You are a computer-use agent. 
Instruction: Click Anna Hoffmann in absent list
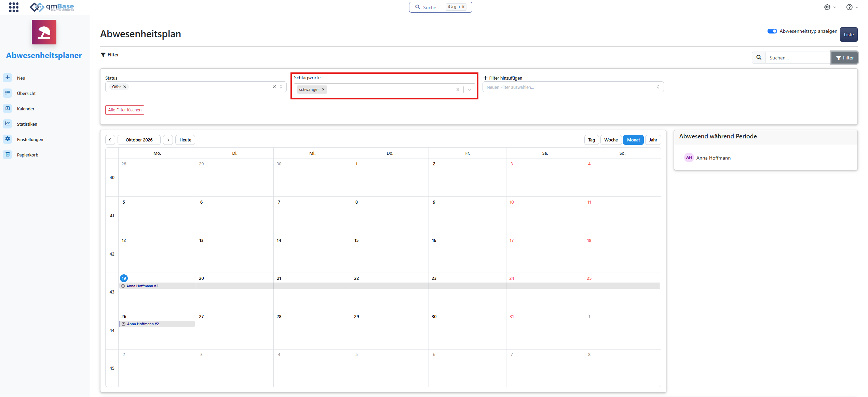713,158
